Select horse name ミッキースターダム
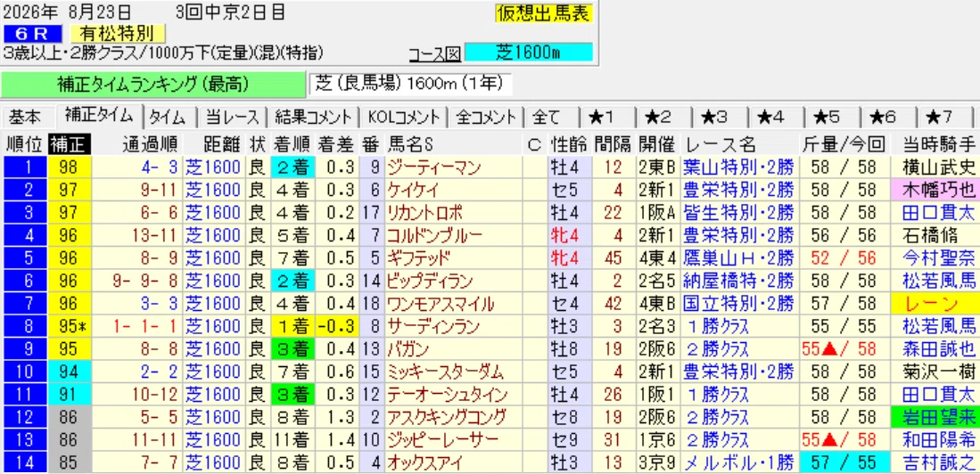980x474 pixels. tap(444, 371)
